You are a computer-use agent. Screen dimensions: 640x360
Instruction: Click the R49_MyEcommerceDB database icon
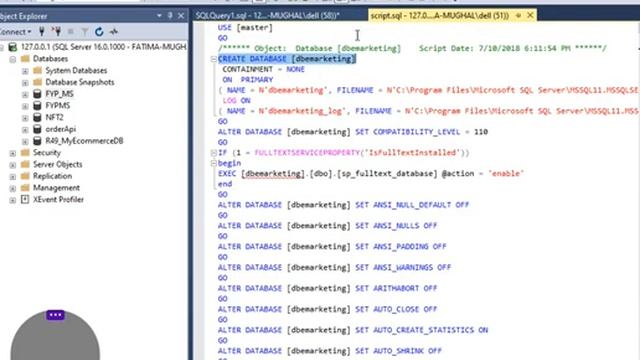pyautogui.click(x=37, y=141)
